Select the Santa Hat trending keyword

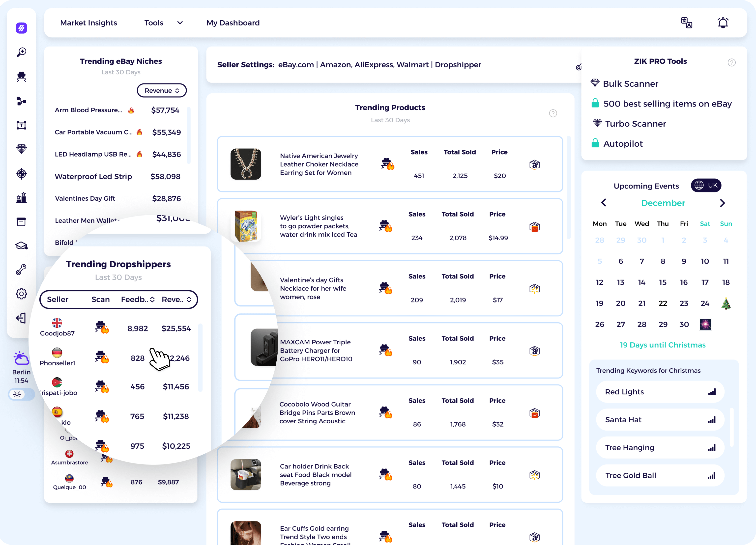coord(660,420)
